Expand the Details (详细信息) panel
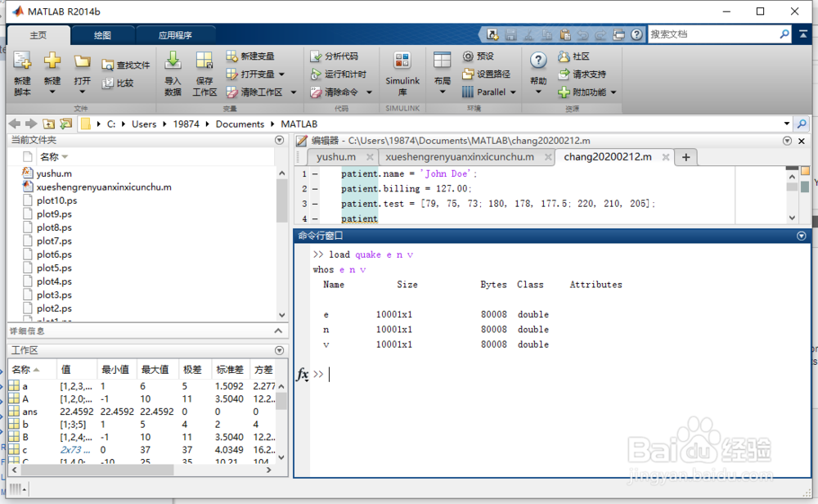 278,331
